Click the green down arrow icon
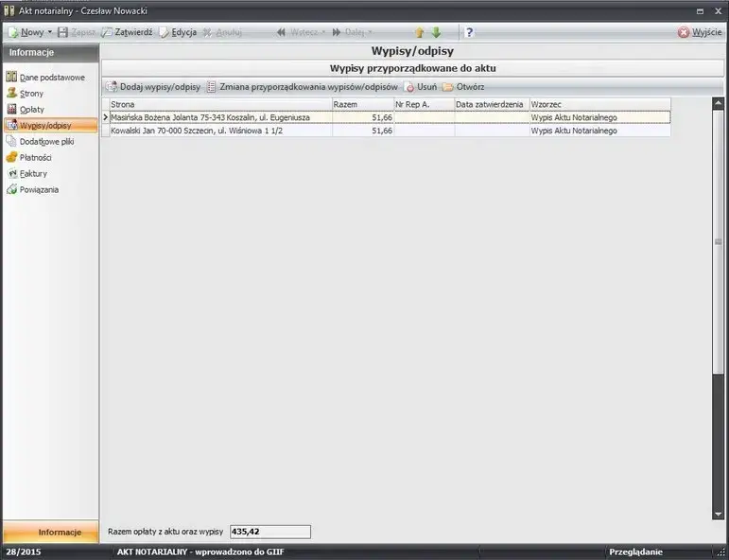The image size is (729, 560). click(x=436, y=32)
